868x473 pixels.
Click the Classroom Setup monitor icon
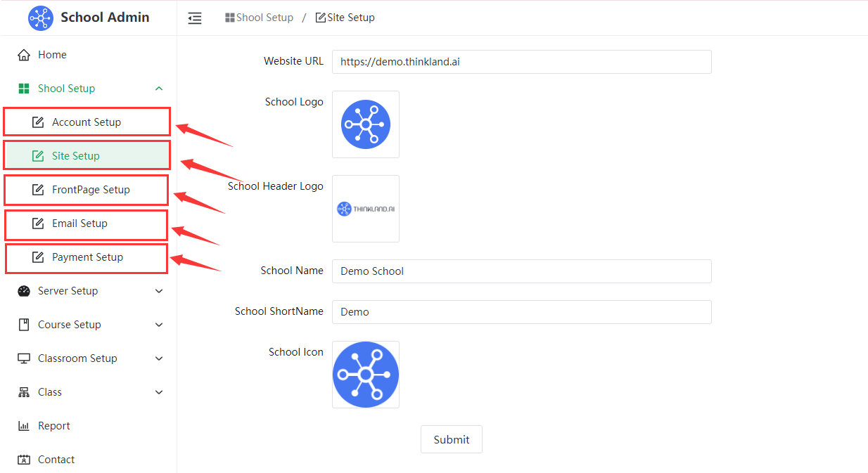24,358
